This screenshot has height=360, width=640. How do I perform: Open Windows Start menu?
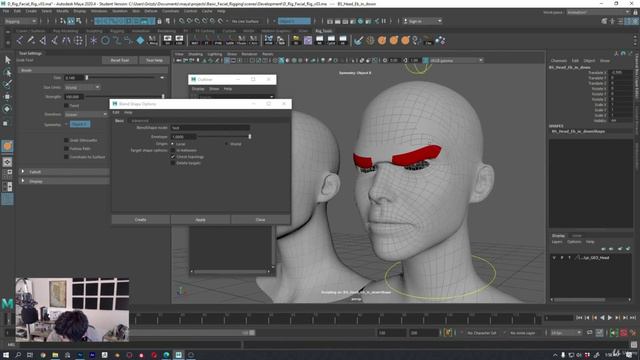point(6,355)
